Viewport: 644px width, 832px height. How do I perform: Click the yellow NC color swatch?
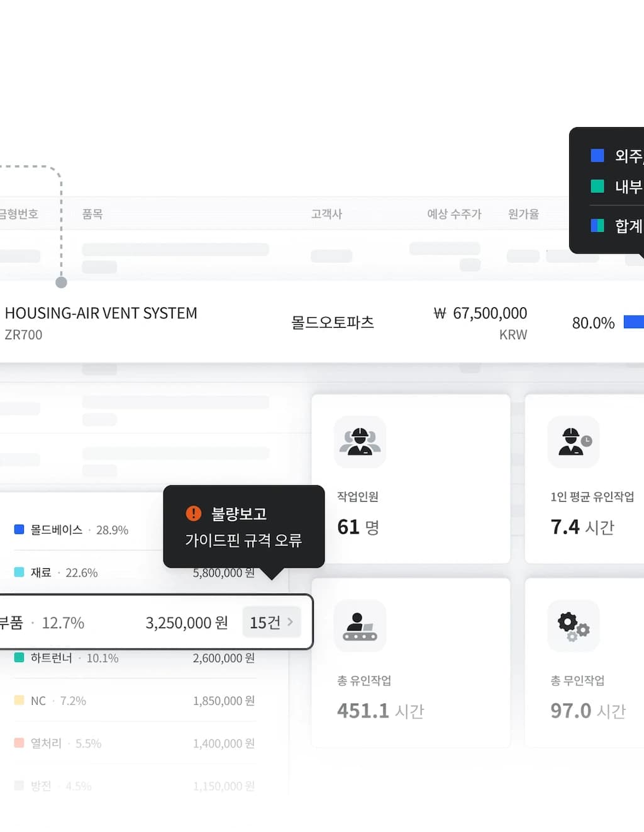[x=19, y=700]
